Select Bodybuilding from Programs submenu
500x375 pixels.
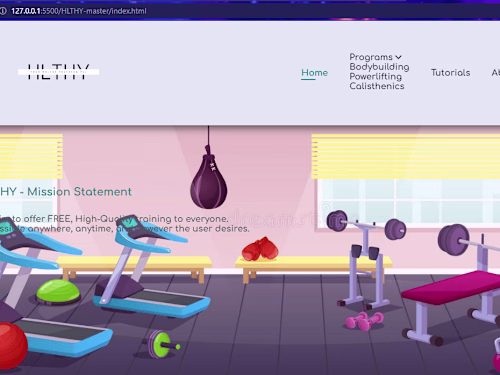pyautogui.click(x=379, y=67)
